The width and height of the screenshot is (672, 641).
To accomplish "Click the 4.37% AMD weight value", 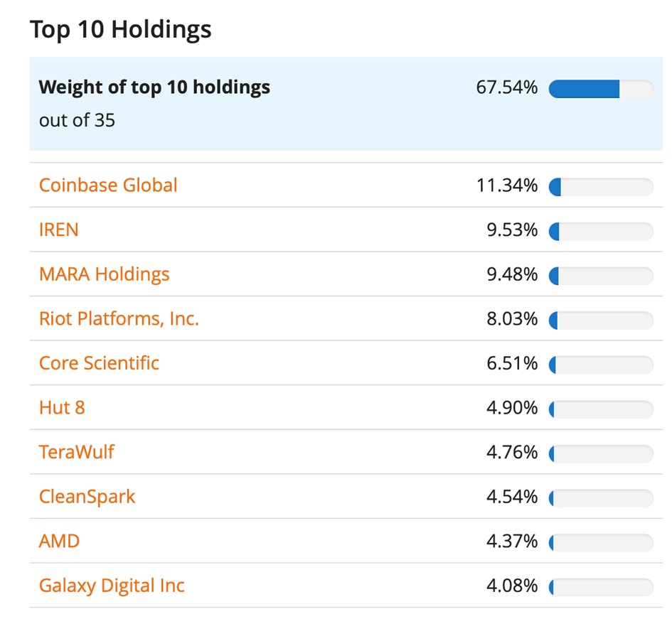I will click(512, 542).
